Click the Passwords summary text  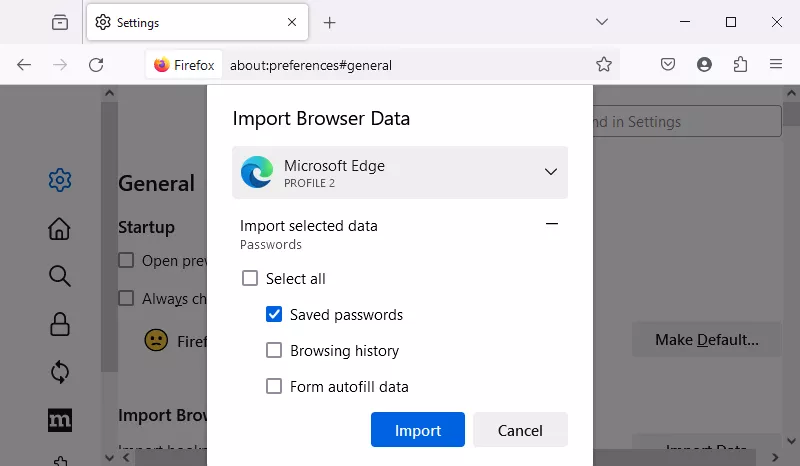click(x=271, y=244)
